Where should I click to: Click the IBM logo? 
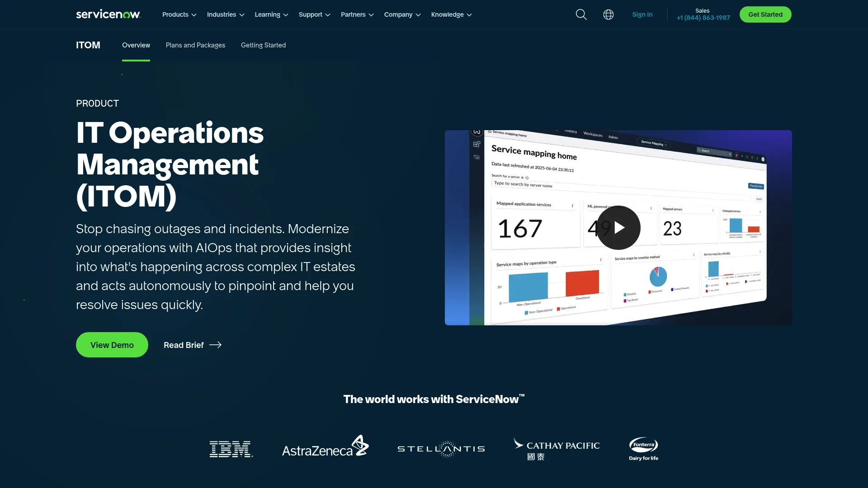click(x=231, y=449)
